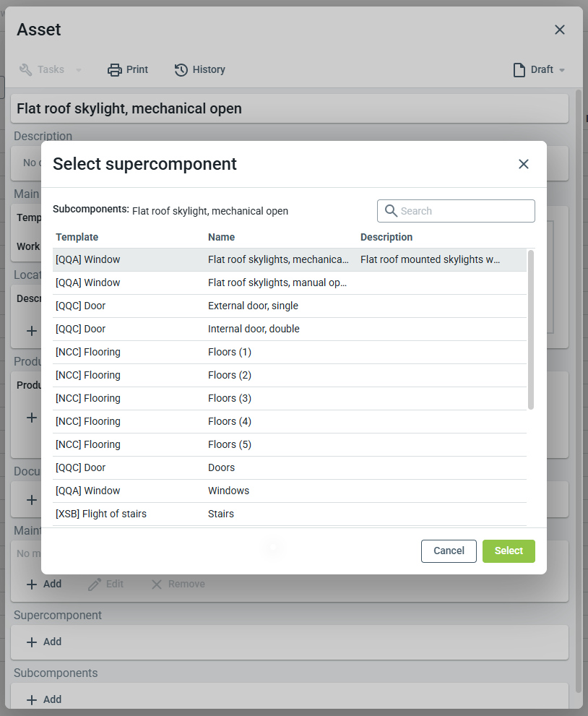This screenshot has height=716, width=588.
Task: Click the magnifier icon in Search box
Action: pyautogui.click(x=391, y=211)
